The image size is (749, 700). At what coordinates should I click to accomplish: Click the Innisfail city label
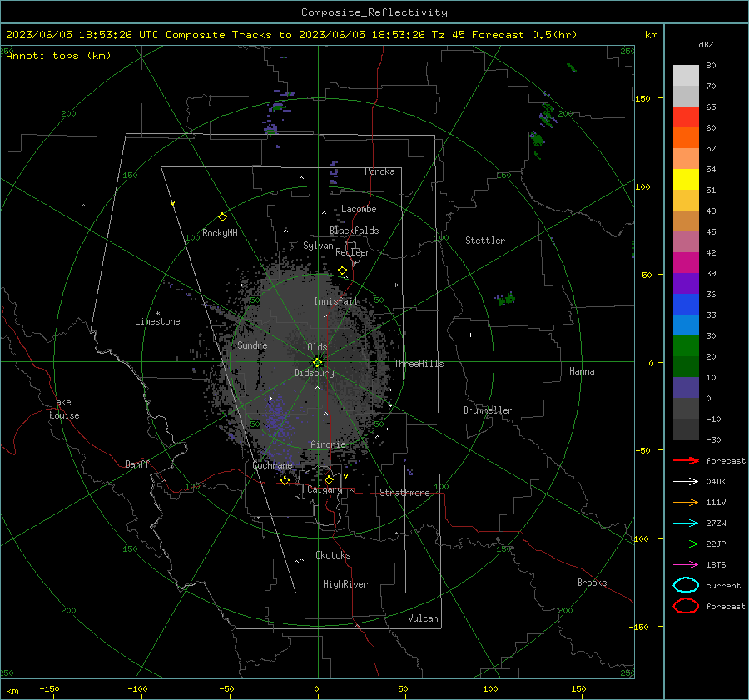coord(336,301)
